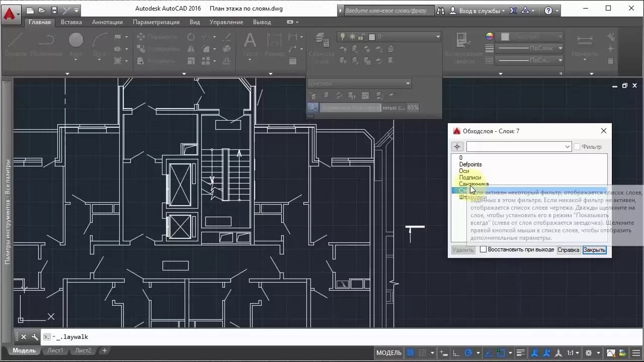The width and height of the screenshot is (644, 362).
Task: Expand the filter combo box in Обходслоя
Action: [567, 147]
